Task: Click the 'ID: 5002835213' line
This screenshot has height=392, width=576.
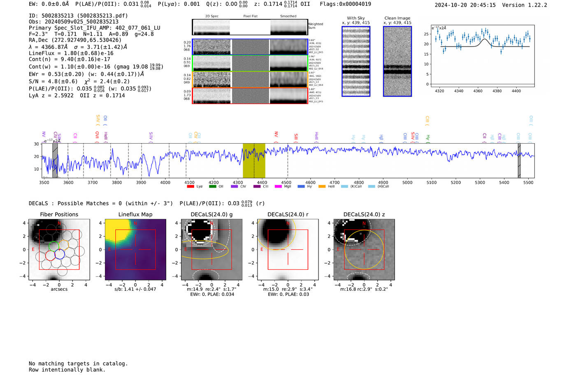Action: [78, 16]
